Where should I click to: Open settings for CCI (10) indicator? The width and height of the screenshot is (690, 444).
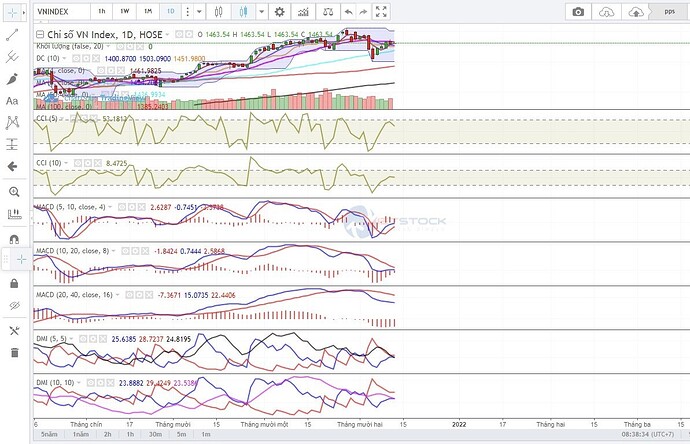coord(88,163)
